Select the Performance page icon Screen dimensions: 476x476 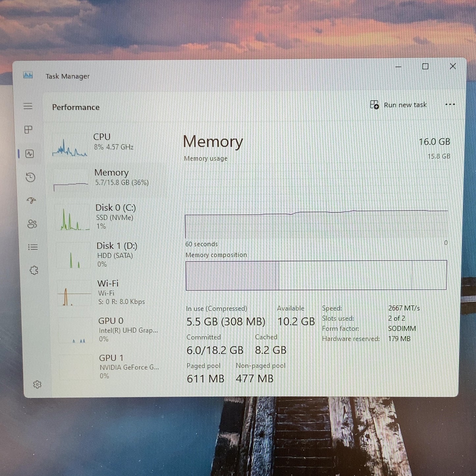(x=30, y=154)
